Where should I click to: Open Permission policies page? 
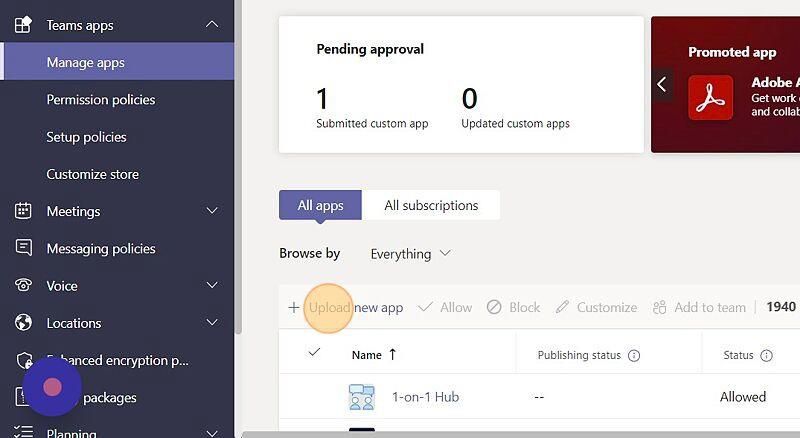click(x=101, y=100)
